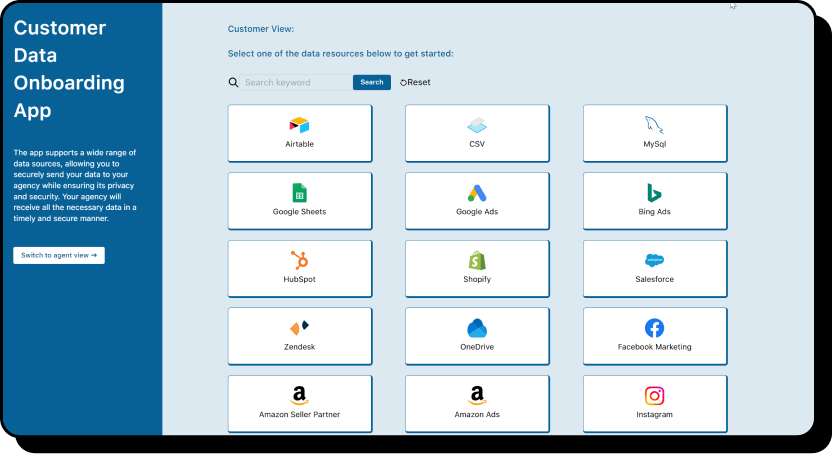Choose the CSV file icon
Screen dimensions: 832x454
[x=477, y=125]
